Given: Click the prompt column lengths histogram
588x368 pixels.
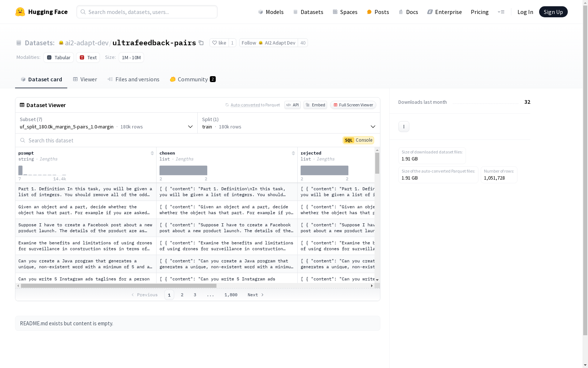Looking at the screenshot, I should [x=42, y=170].
